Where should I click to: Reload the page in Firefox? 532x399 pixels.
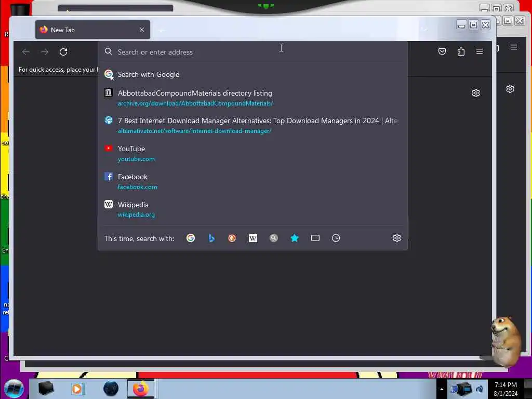pyautogui.click(x=63, y=52)
